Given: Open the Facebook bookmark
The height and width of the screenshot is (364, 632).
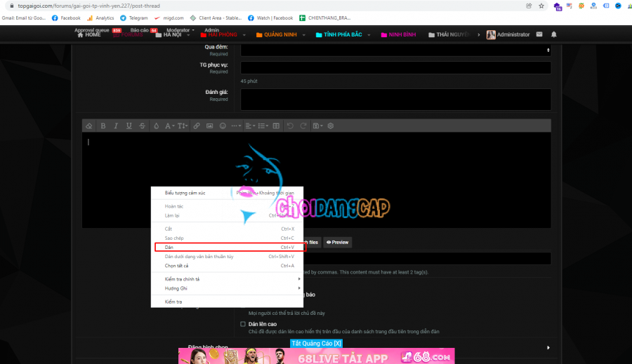Looking at the screenshot, I should click(66, 18).
